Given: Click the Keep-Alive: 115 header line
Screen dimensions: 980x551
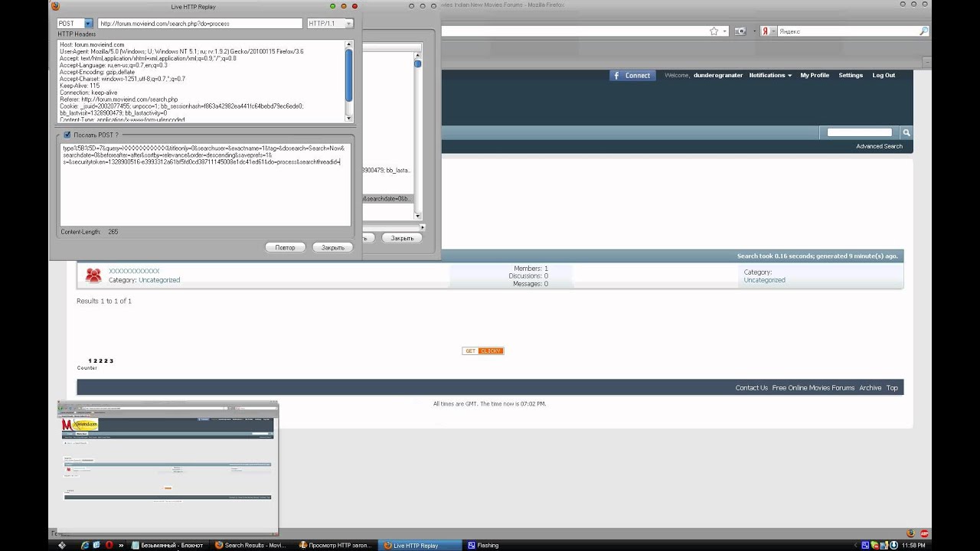Looking at the screenshot, I should click(80, 86).
